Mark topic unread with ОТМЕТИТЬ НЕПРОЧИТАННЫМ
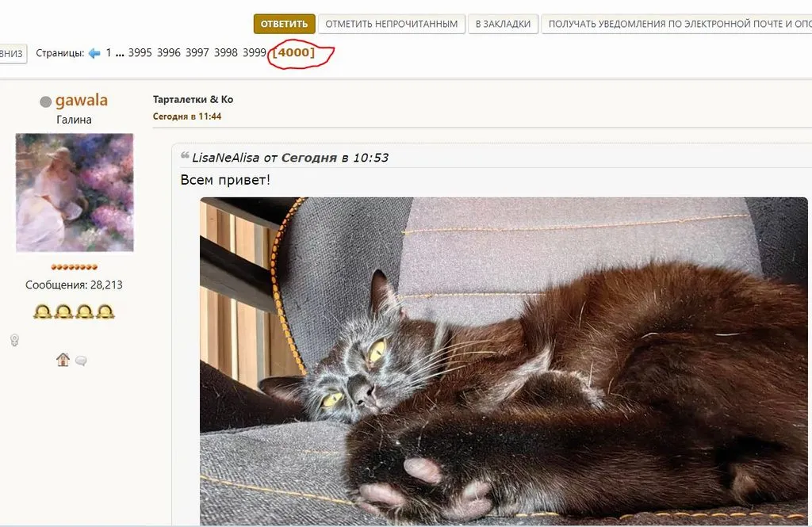 point(392,24)
